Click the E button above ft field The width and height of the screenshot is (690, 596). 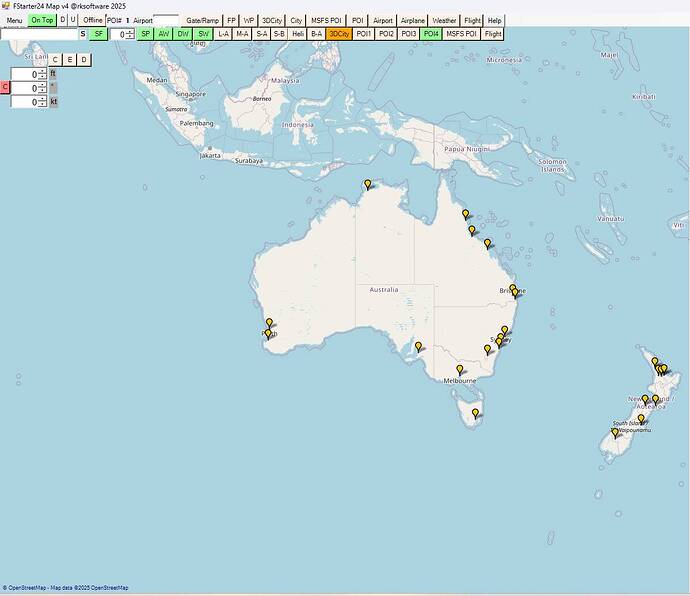(70, 60)
